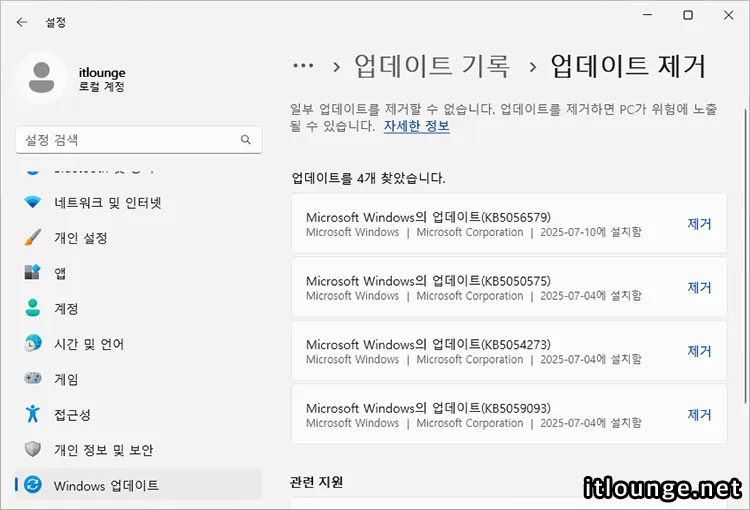Viewport: 750px width, 510px height.
Task: Click the 관련 지원 section heading
Action: (316, 482)
